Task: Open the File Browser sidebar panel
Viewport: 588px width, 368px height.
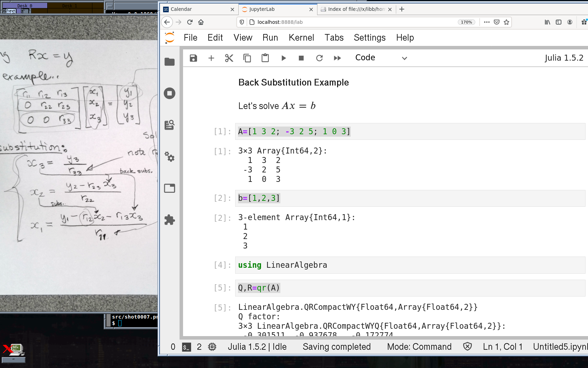Action: 170,62
